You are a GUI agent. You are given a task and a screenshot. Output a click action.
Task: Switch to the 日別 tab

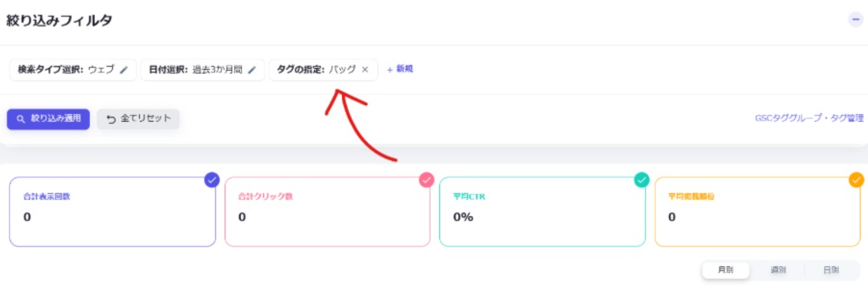[831, 270]
